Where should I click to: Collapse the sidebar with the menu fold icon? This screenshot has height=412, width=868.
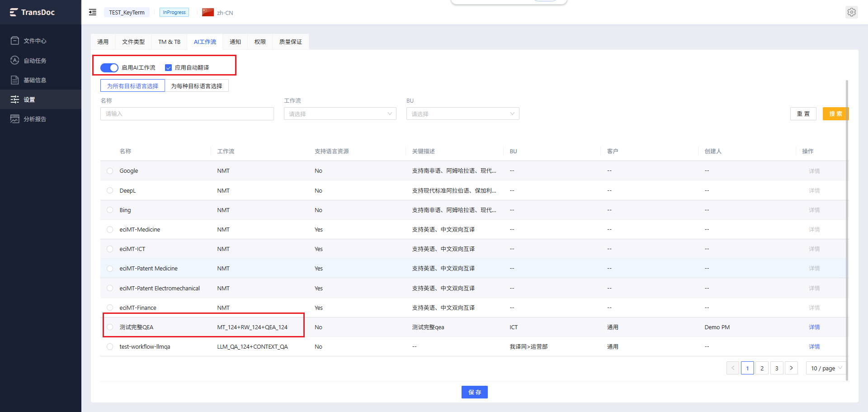93,12
